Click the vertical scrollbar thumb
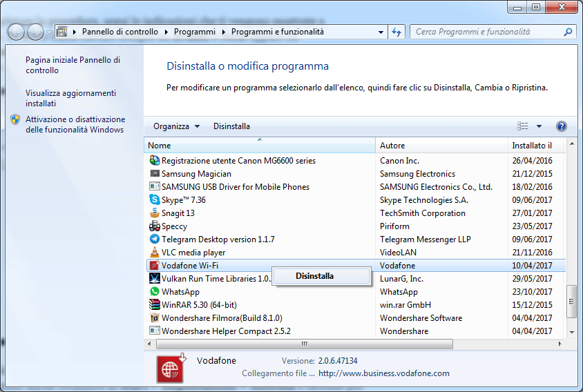Screen dimensions: 583x392 pos(571,302)
